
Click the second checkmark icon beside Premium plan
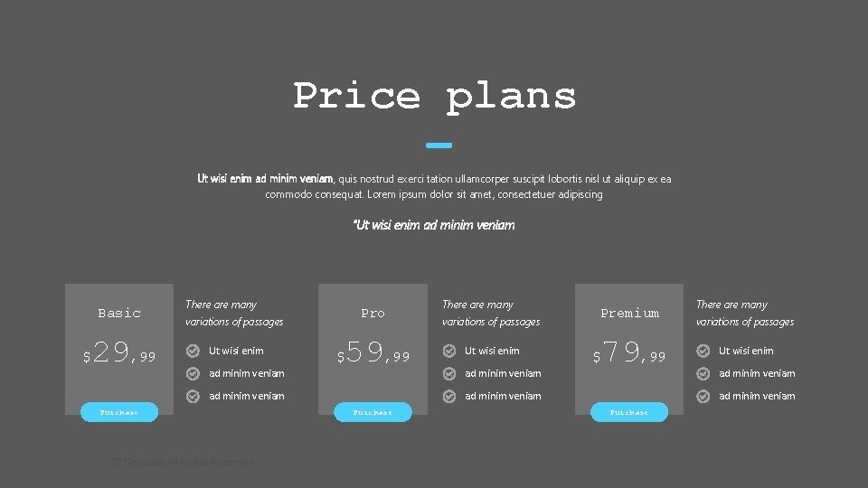(x=703, y=373)
